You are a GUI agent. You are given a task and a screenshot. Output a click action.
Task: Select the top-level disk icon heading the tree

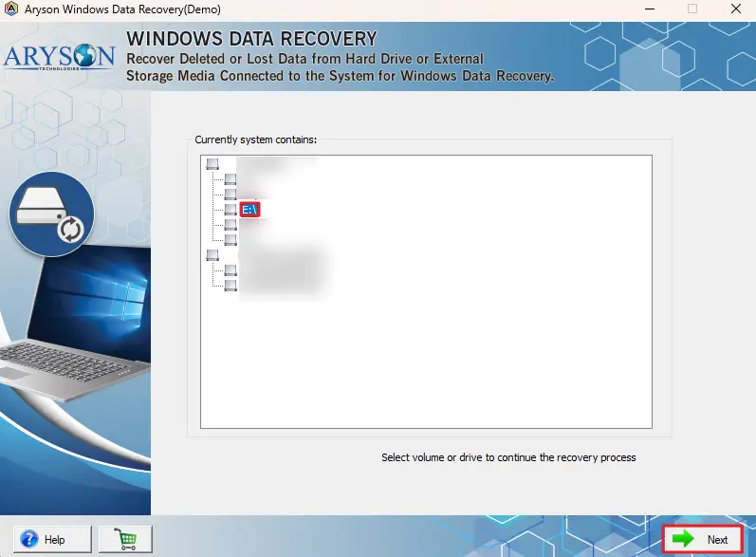click(x=212, y=164)
